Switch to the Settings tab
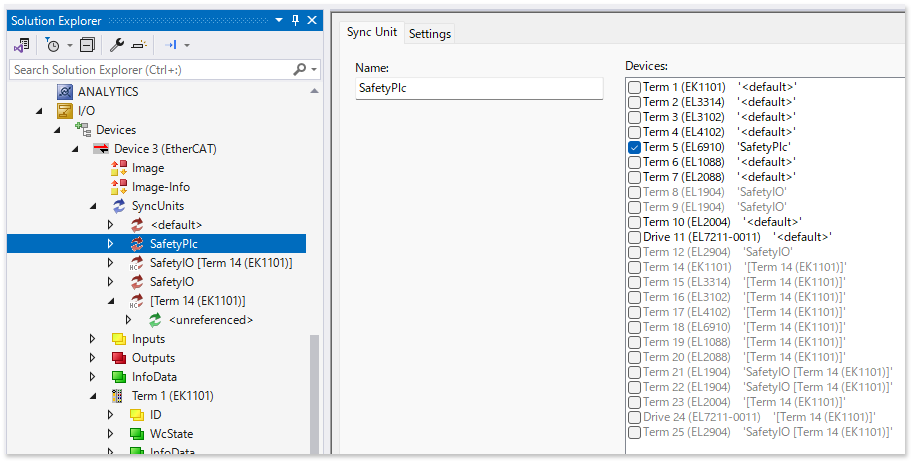The height and width of the screenshot is (461, 911). (x=430, y=34)
